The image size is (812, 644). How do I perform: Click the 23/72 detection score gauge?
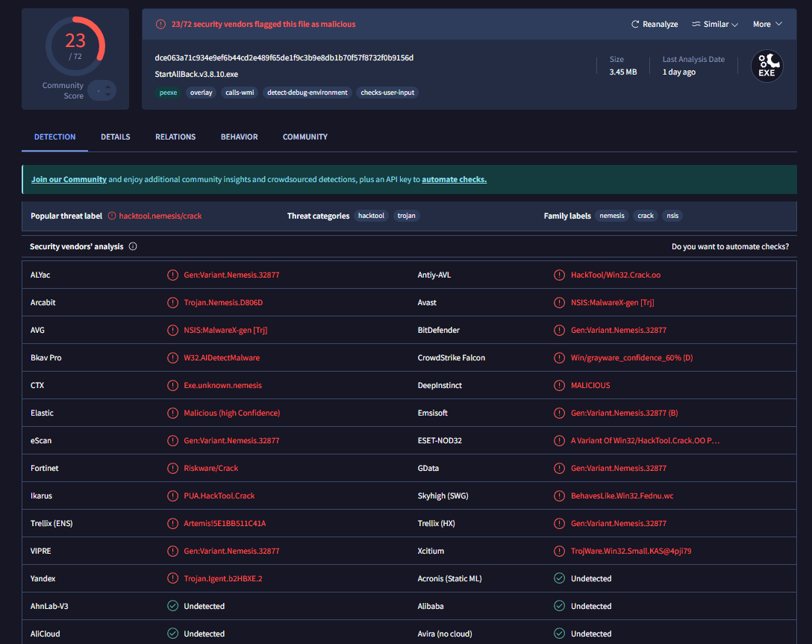tap(75, 46)
